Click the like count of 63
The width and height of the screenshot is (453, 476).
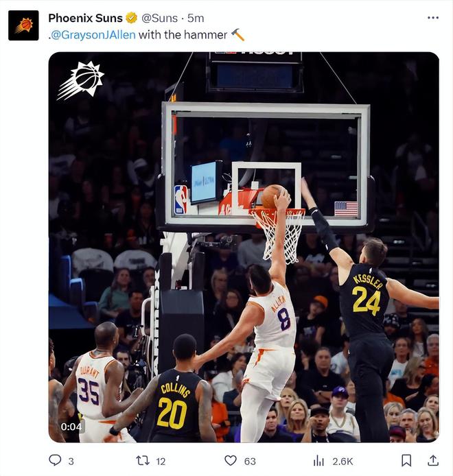click(250, 461)
